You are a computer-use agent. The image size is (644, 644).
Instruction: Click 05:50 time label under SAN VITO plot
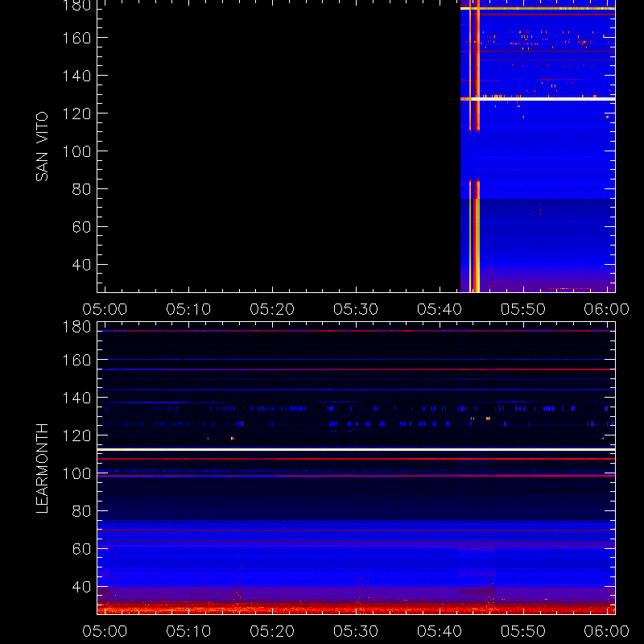(523, 309)
